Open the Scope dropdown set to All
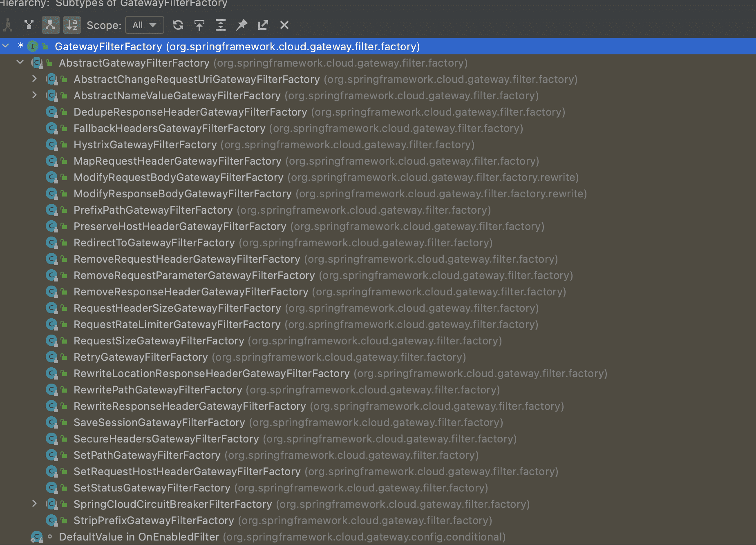The width and height of the screenshot is (756, 545). 144,25
